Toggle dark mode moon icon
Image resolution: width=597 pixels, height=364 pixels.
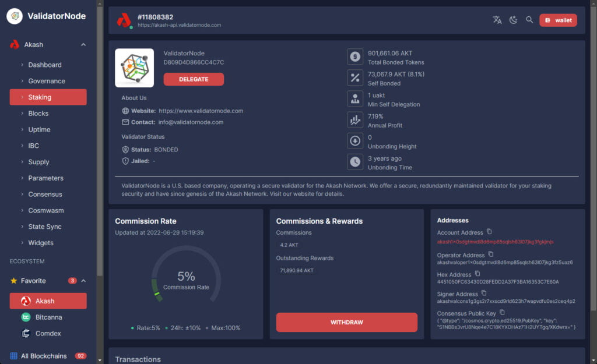coord(513,20)
